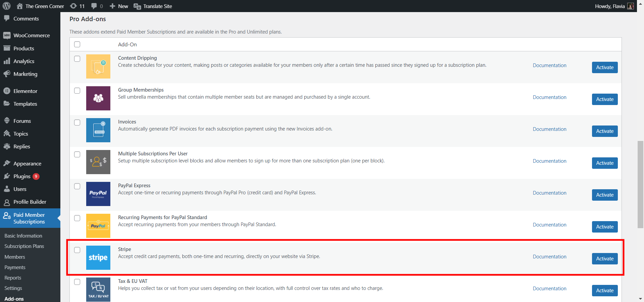Click the Templates folder icon

(7, 104)
